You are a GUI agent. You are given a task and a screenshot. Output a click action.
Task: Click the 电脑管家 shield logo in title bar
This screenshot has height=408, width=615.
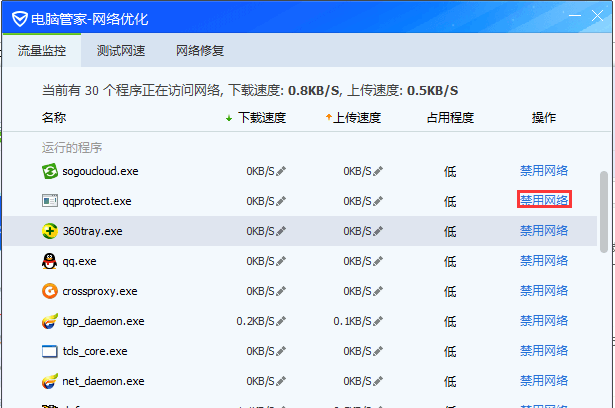[19, 18]
